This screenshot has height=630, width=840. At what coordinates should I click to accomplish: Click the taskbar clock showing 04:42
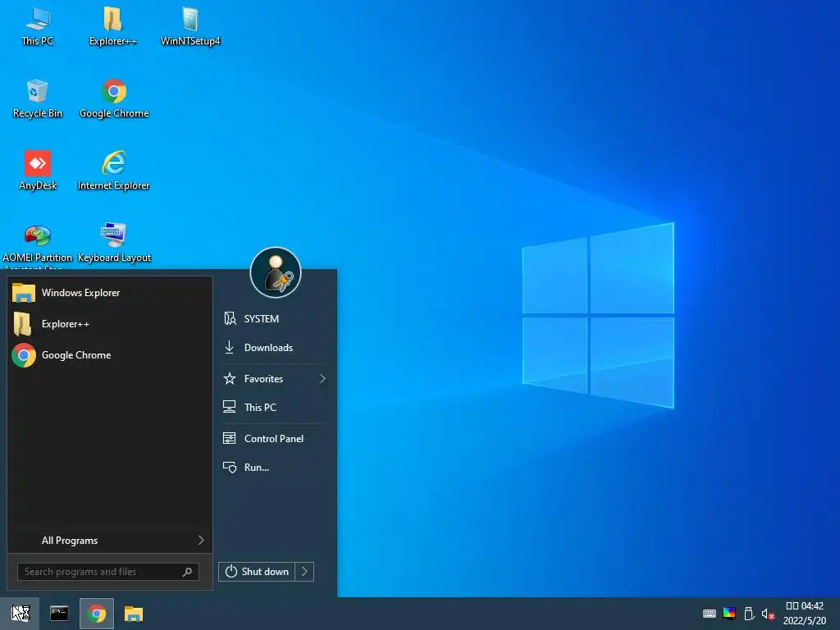(805, 614)
